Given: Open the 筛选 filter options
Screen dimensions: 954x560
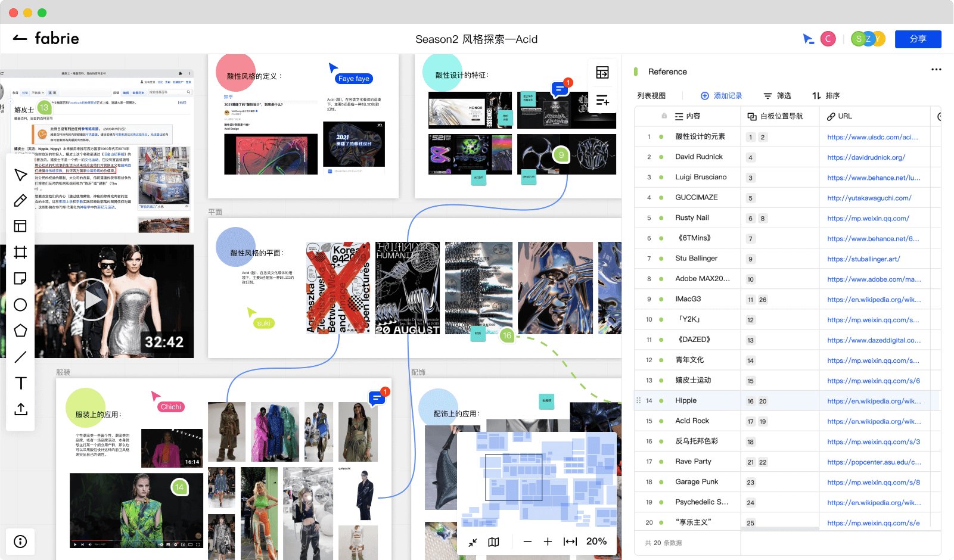Looking at the screenshot, I should (778, 96).
